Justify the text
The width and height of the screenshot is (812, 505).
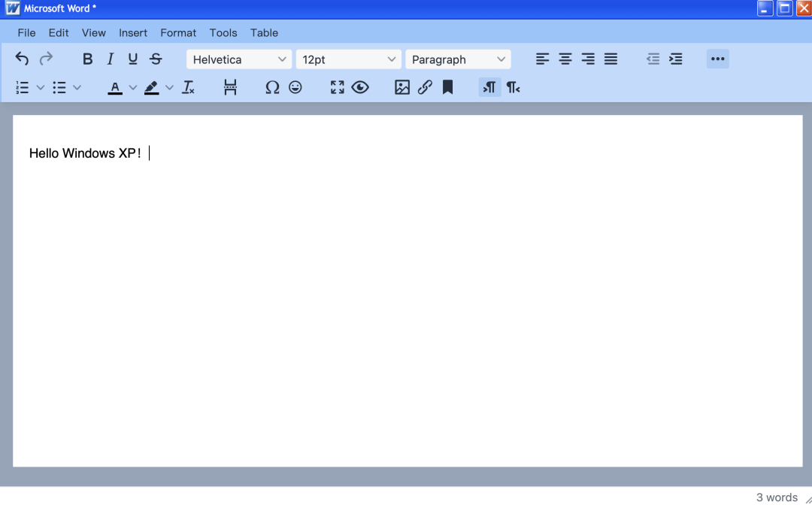tap(611, 59)
